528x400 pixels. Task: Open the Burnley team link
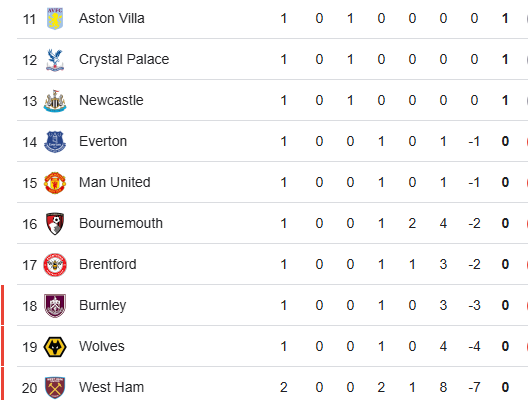pyautogui.click(x=103, y=306)
